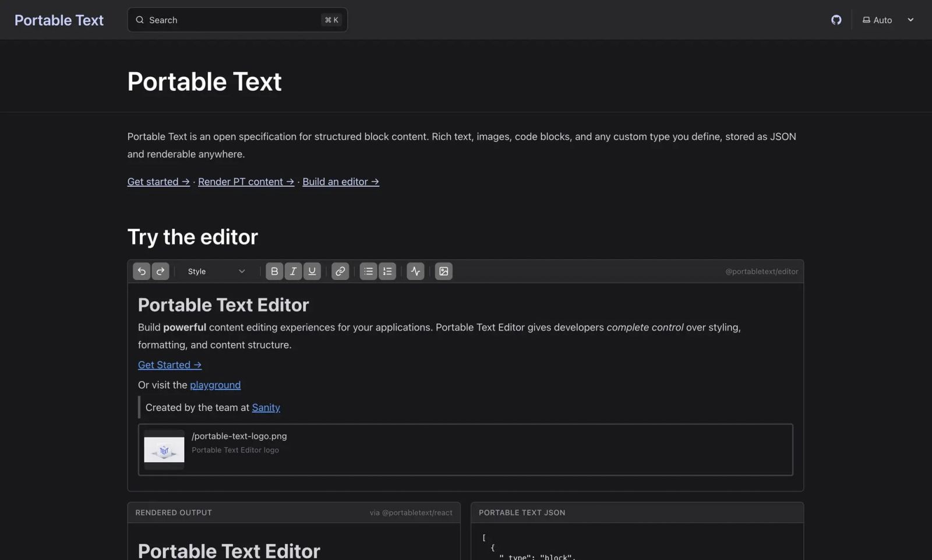Open the Get started → link
Viewport: 932px width, 560px height.
(158, 182)
